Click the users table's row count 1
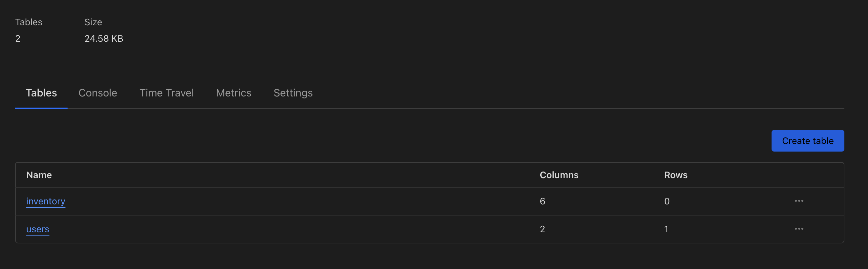The height and width of the screenshot is (269, 868). click(666, 229)
